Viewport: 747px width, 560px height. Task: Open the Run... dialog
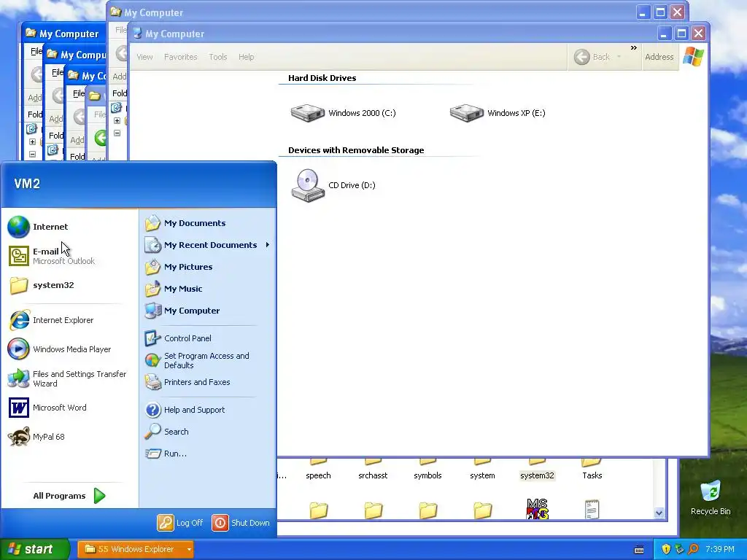(x=166, y=454)
